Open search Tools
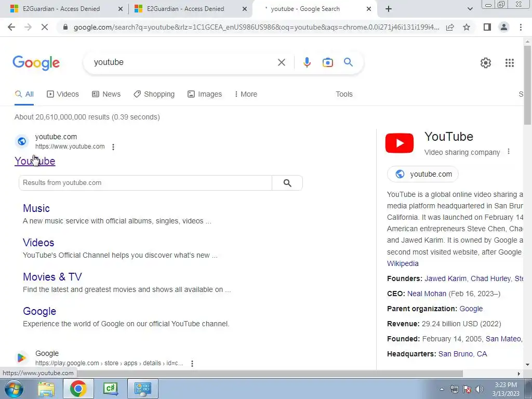The width and height of the screenshot is (532, 399). [344, 95]
